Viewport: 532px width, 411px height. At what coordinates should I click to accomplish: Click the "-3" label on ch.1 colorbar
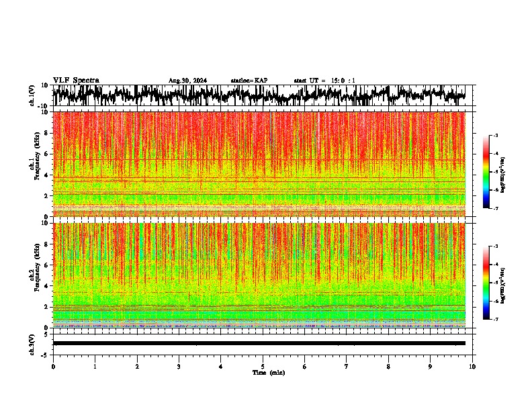tap(496, 136)
